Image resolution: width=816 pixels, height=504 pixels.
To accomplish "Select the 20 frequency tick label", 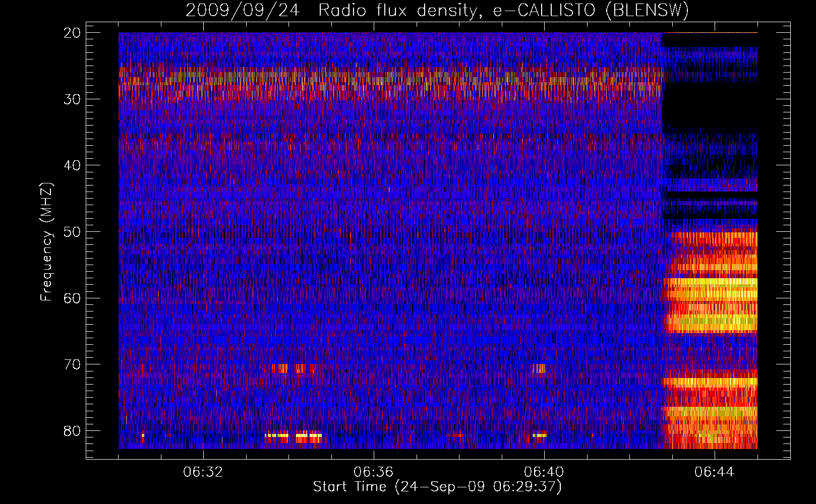I will (x=73, y=33).
